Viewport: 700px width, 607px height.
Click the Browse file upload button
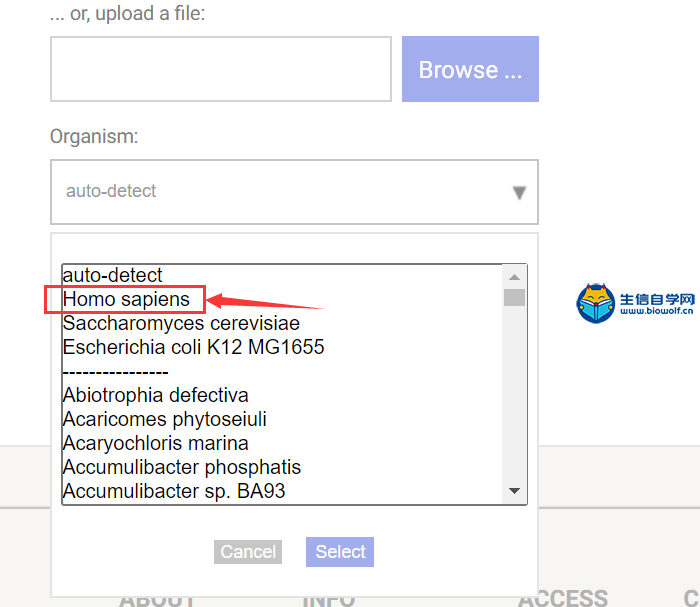coord(470,69)
